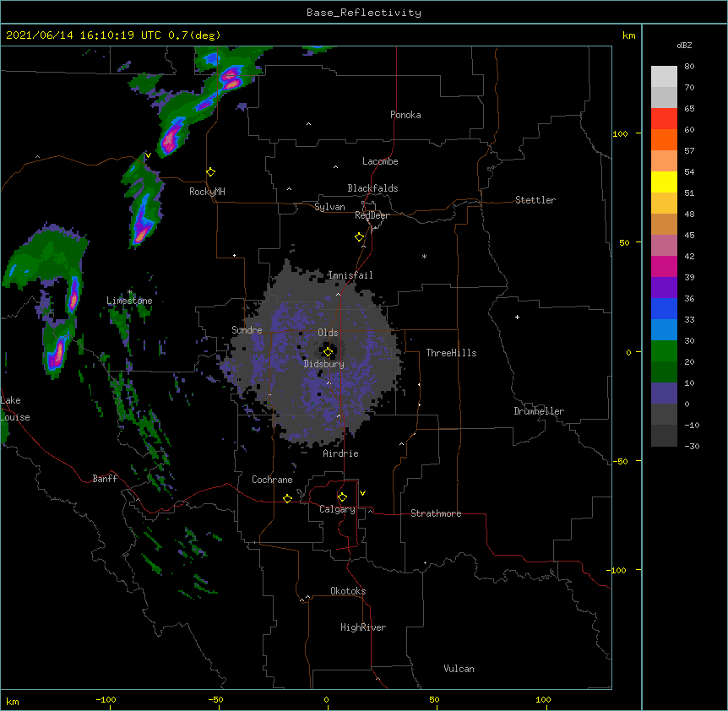Select the Strathmore label
The image size is (728, 711).
pos(436,513)
